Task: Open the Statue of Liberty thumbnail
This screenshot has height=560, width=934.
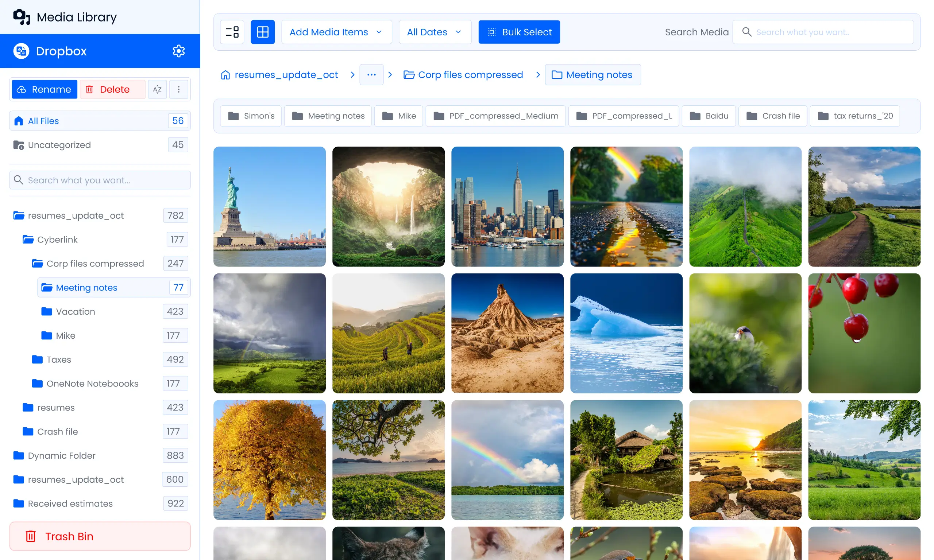Action: 270,206
